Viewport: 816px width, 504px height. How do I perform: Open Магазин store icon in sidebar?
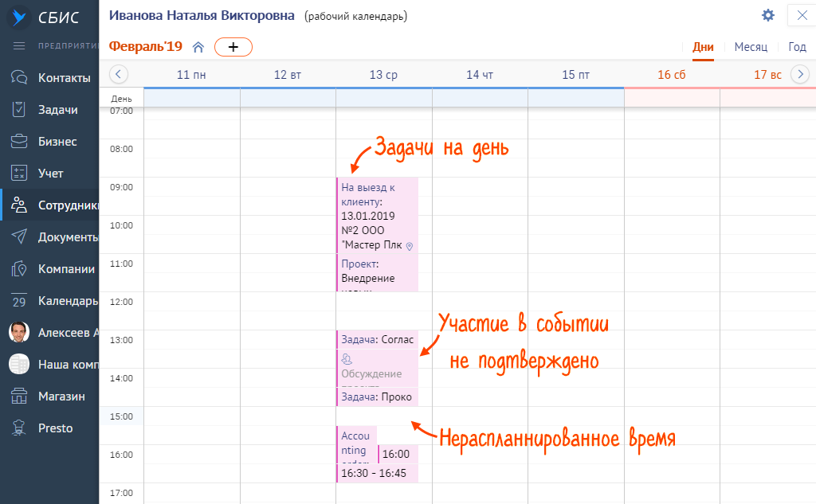tap(19, 397)
